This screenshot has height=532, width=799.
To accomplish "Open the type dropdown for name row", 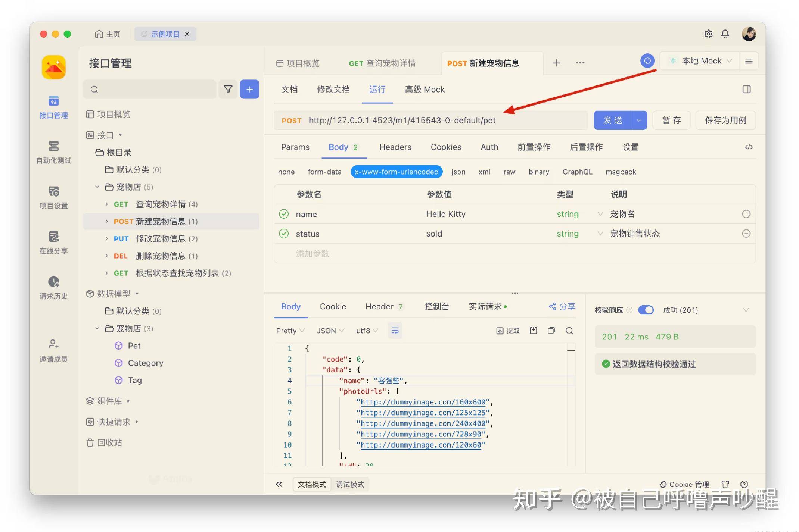I will click(x=600, y=214).
